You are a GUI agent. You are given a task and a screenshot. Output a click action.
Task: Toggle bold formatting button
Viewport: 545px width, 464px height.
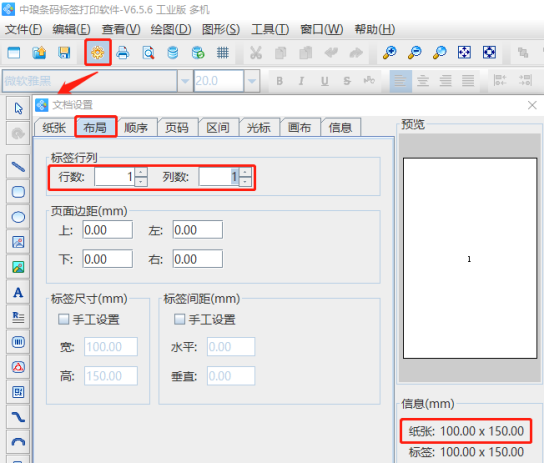(279, 81)
